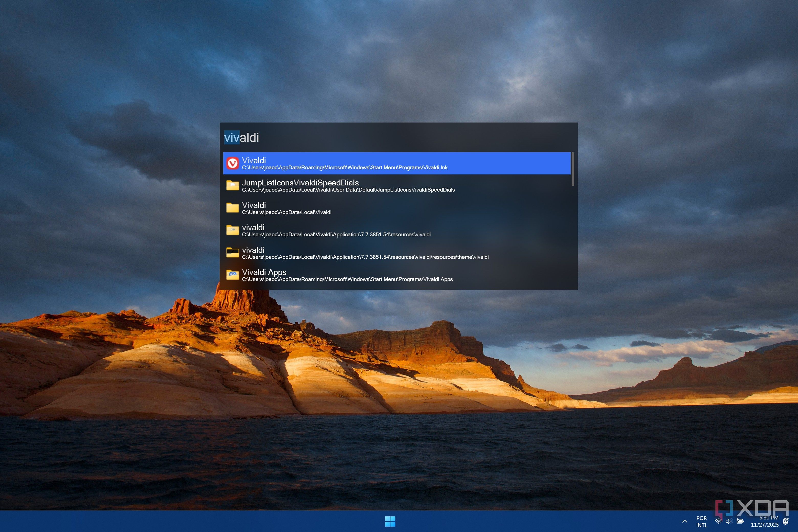The height and width of the screenshot is (532, 798).
Task: Click the path ending Programs\Vivaldi Apps
Action: (x=347, y=279)
